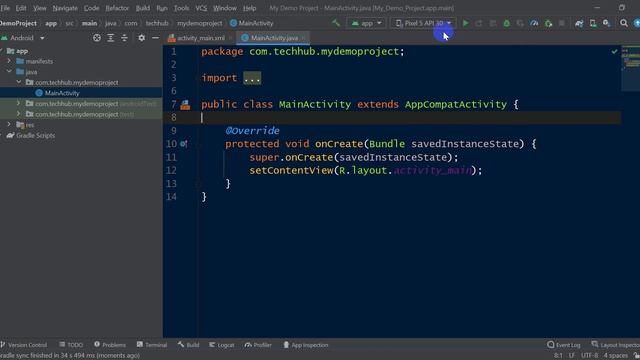
Task: Open the Profile app gauge icon
Action: (x=534, y=23)
